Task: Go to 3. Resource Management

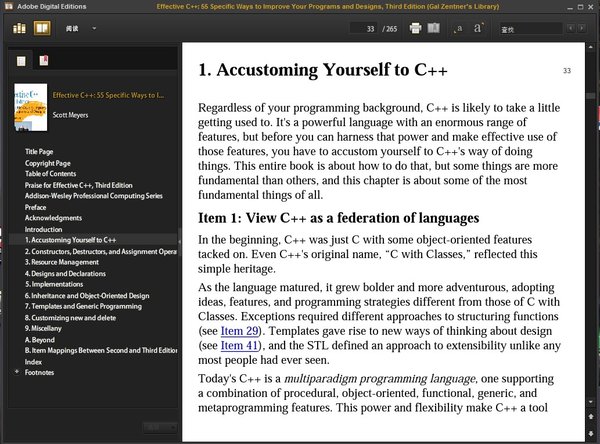Action: pyautogui.click(x=62, y=262)
